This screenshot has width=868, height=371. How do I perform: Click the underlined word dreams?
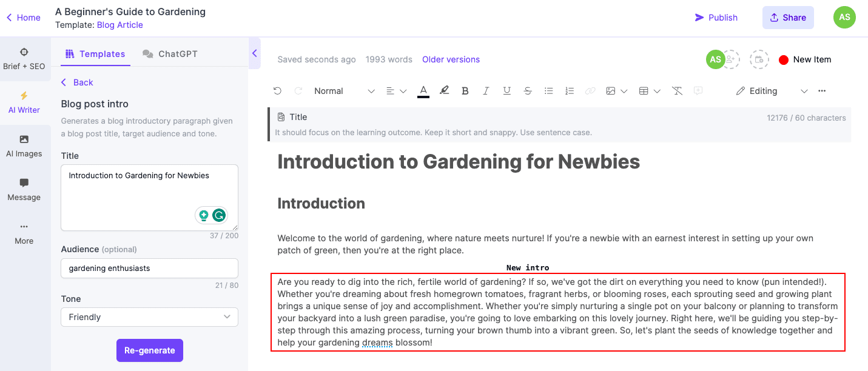point(377,343)
